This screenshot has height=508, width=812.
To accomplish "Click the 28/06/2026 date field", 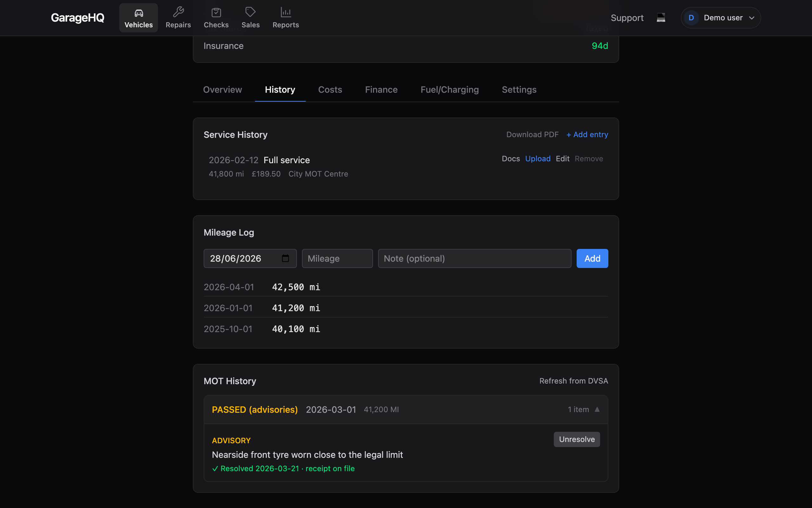I will pyautogui.click(x=250, y=258).
